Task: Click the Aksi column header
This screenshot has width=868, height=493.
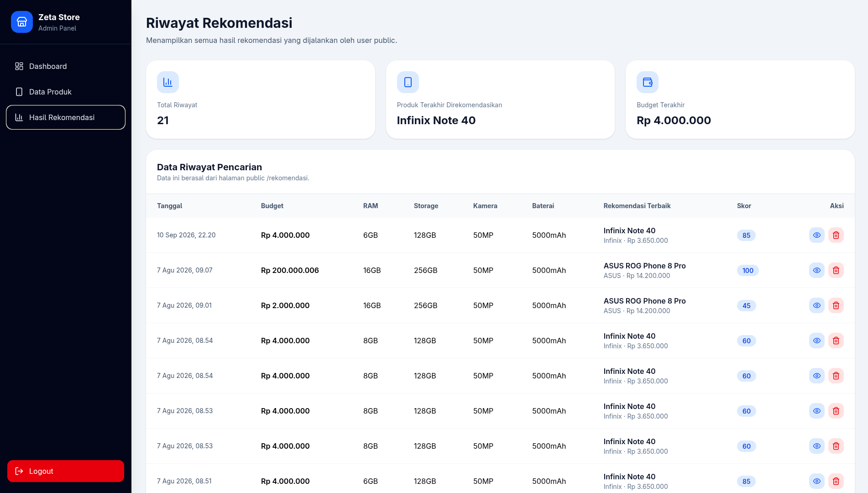Action: pyautogui.click(x=837, y=206)
